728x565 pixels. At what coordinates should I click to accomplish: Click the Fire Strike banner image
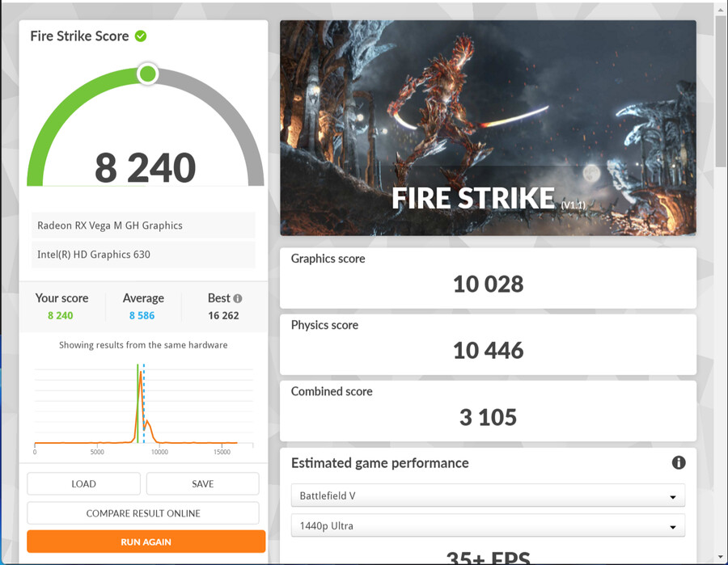[x=488, y=127]
